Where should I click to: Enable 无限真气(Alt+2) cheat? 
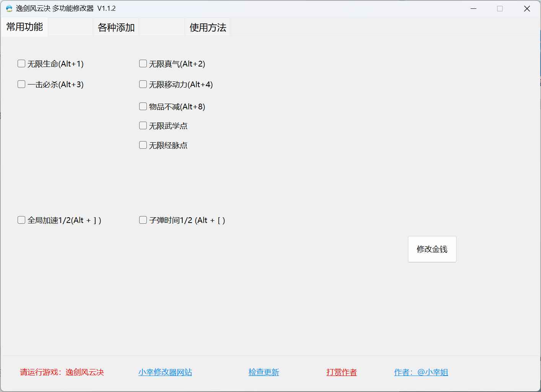(143, 63)
